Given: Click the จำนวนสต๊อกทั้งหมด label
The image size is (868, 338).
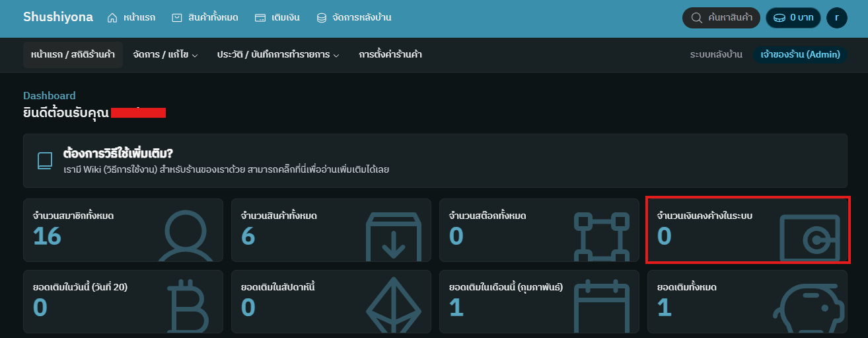Looking at the screenshot, I should (x=488, y=216).
